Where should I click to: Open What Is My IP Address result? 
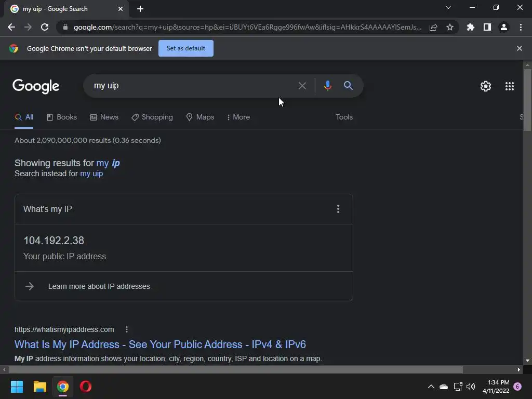point(160,344)
